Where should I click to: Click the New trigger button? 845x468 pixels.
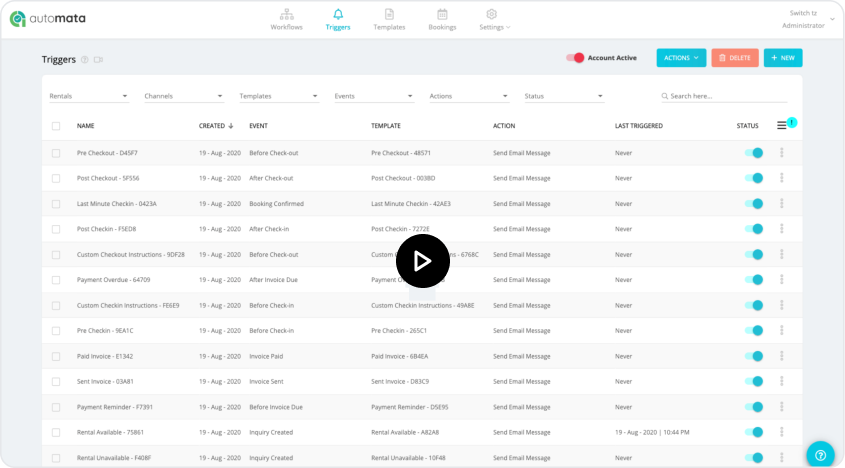(x=782, y=58)
